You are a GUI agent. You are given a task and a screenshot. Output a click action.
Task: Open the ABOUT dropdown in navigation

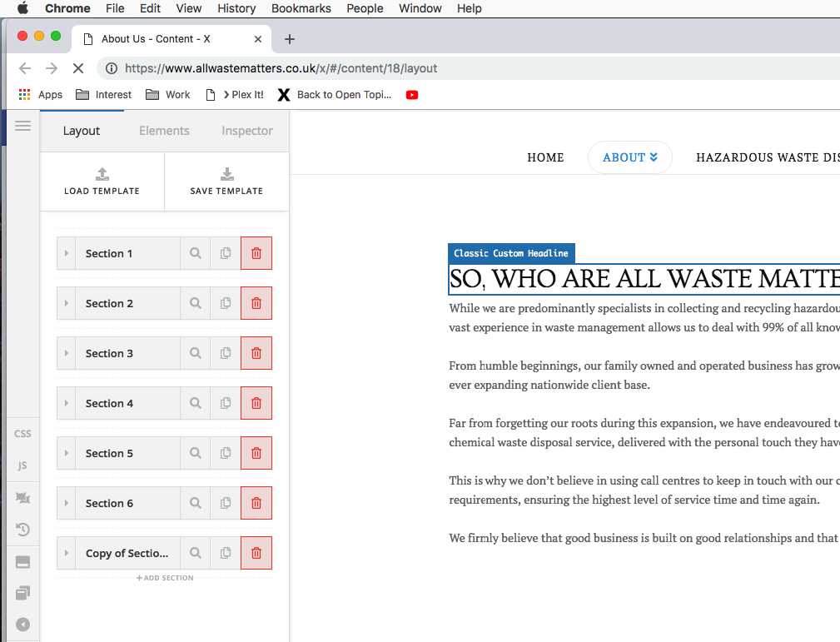630,157
